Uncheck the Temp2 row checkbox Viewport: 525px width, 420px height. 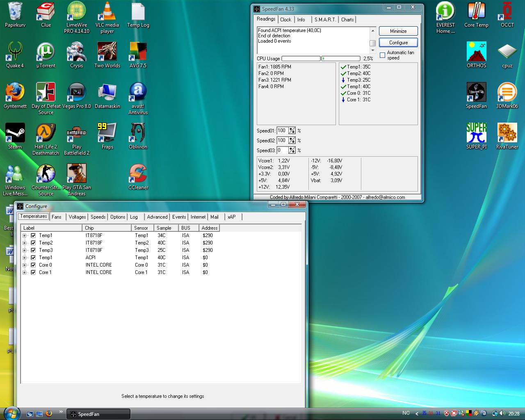pyautogui.click(x=33, y=243)
